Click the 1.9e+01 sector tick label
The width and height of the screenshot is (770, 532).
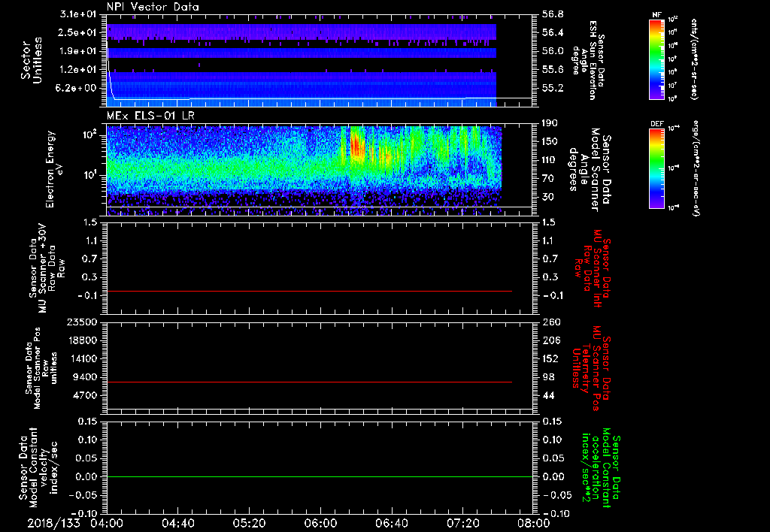click(78, 50)
